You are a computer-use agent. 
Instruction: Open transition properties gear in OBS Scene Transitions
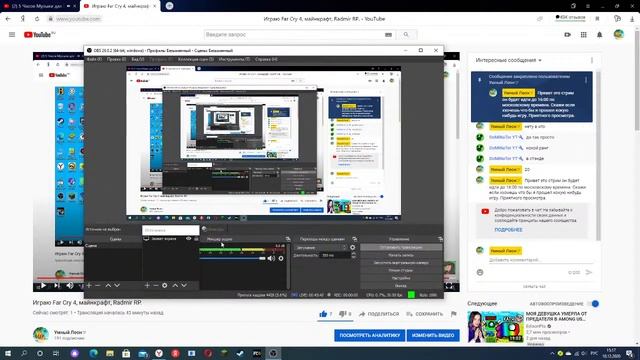353,247
